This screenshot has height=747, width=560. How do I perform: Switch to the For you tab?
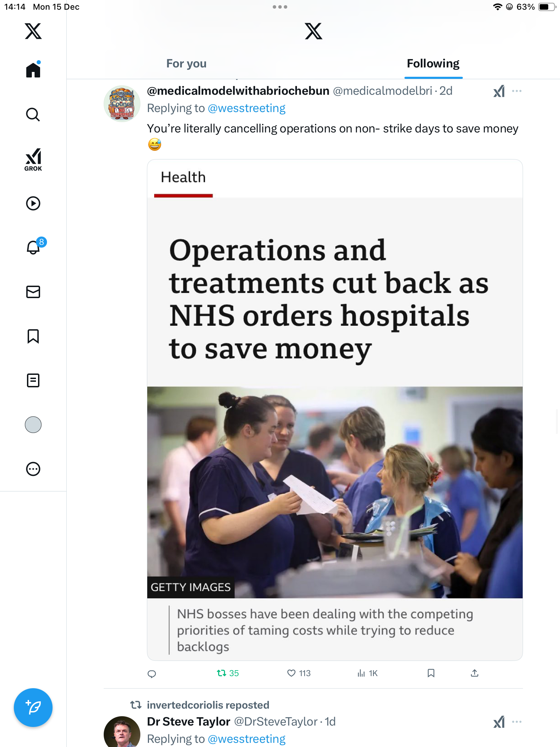186,64
